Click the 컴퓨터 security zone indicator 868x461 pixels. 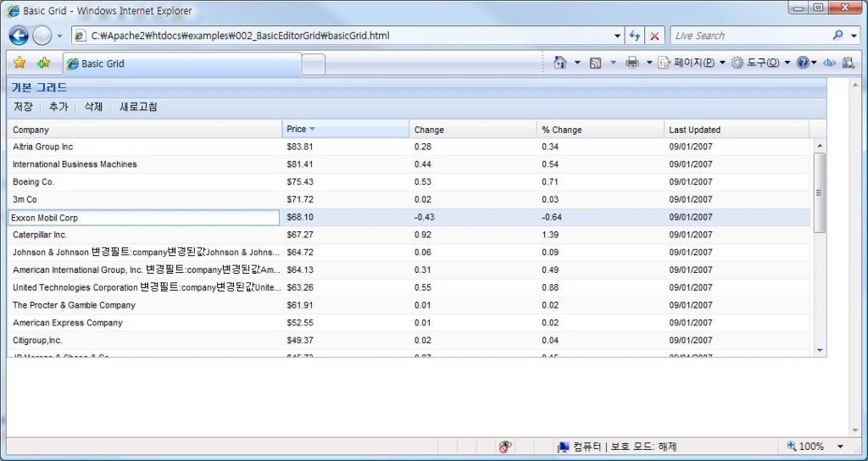(x=617, y=447)
